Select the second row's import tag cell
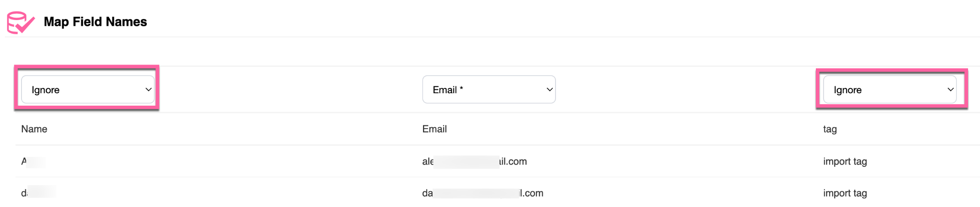 [845, 193]
